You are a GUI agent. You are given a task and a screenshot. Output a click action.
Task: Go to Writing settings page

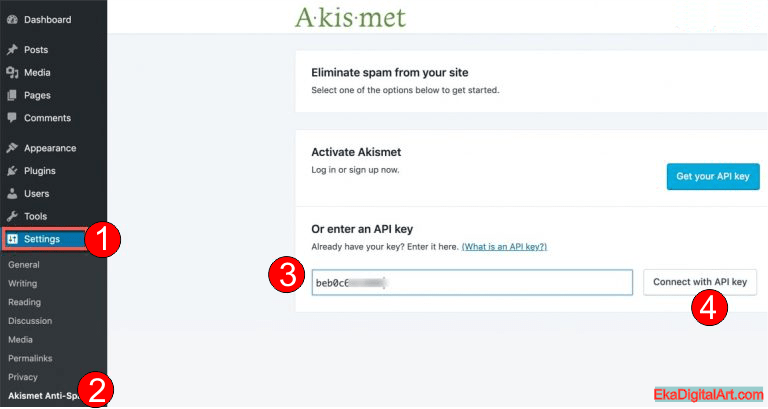click(x=23, y=283)
